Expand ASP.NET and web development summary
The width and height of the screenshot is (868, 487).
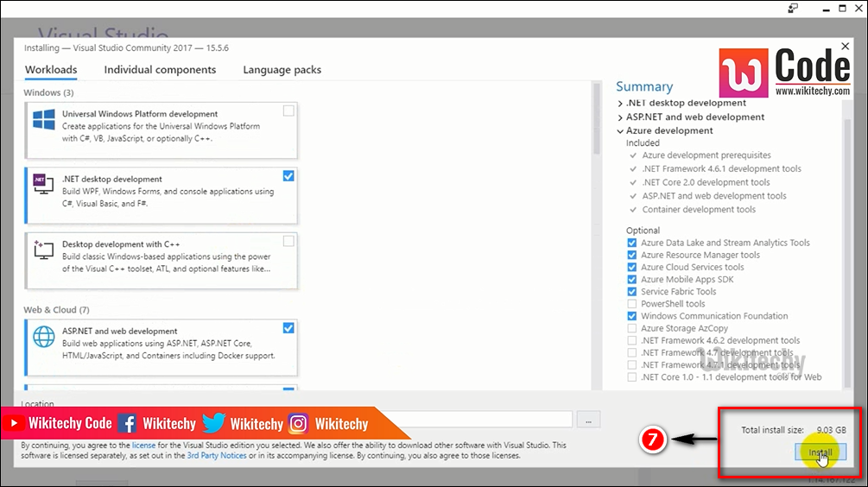[x=620, y=117]
